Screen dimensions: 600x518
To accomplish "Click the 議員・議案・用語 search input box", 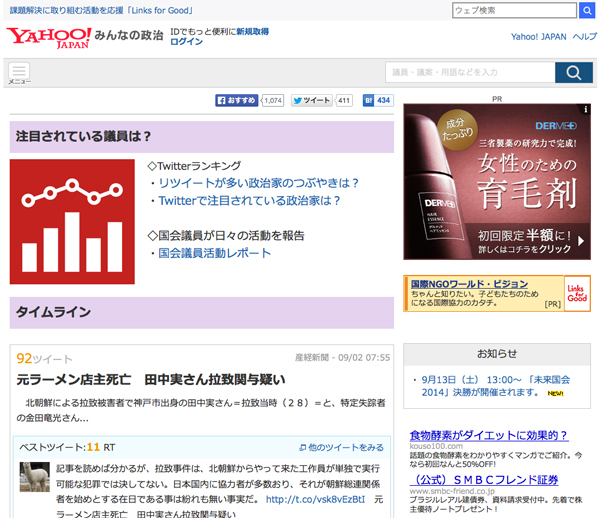I will (469, 72).
